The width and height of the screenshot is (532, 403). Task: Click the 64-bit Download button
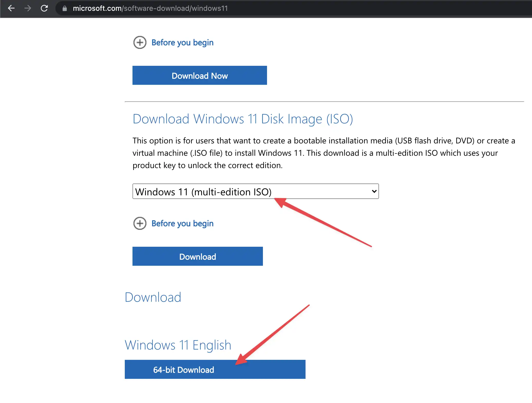pos(215,369)
